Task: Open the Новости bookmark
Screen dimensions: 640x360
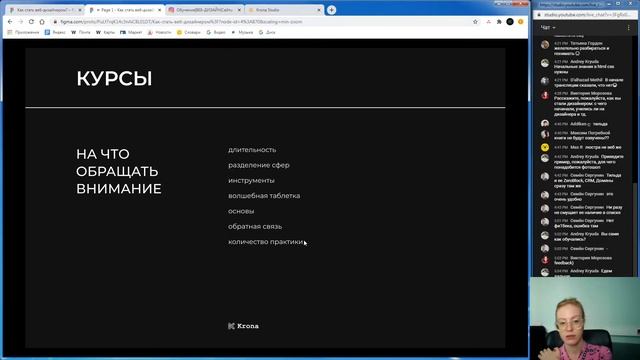Action: [x=159, y=32]
